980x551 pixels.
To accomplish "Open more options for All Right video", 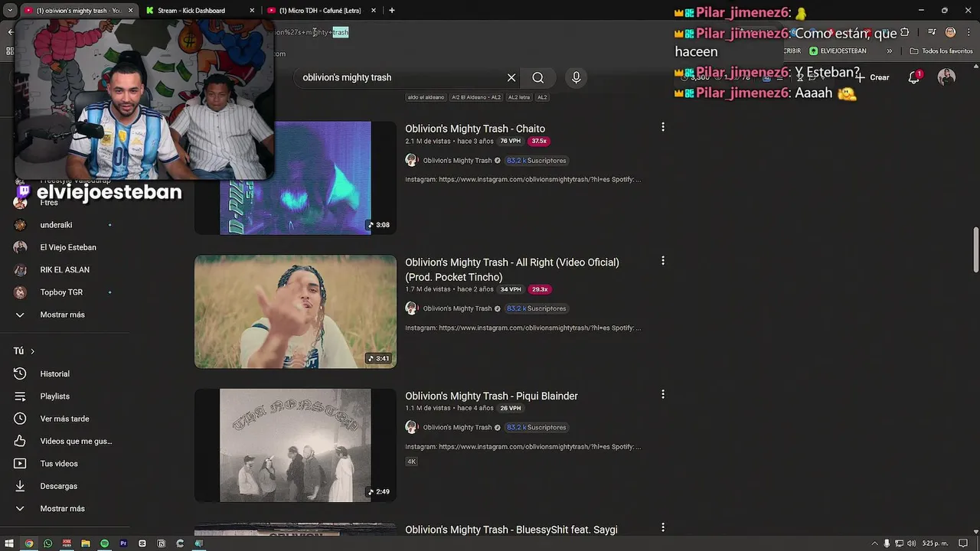I will pos(663,261).
